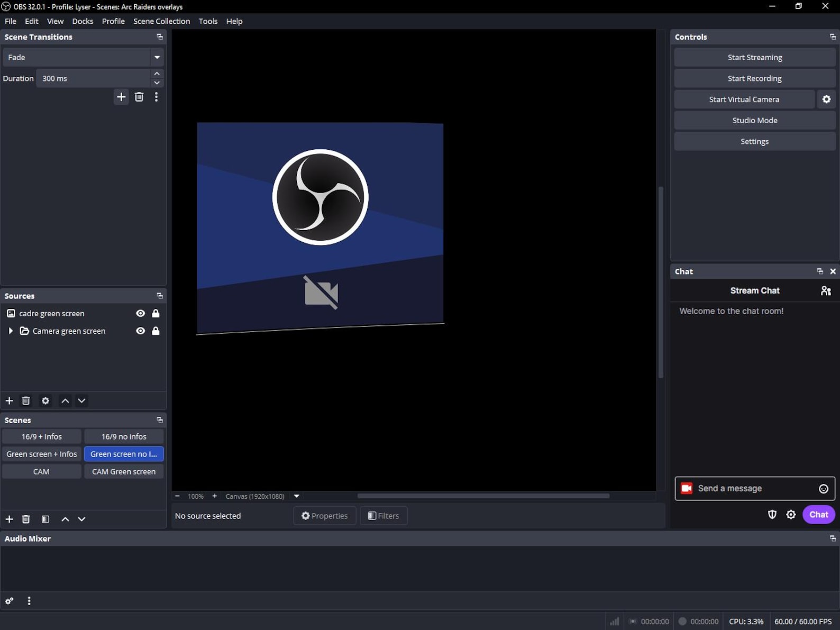Toggle lock on cadre green screen source

(156, 313)
